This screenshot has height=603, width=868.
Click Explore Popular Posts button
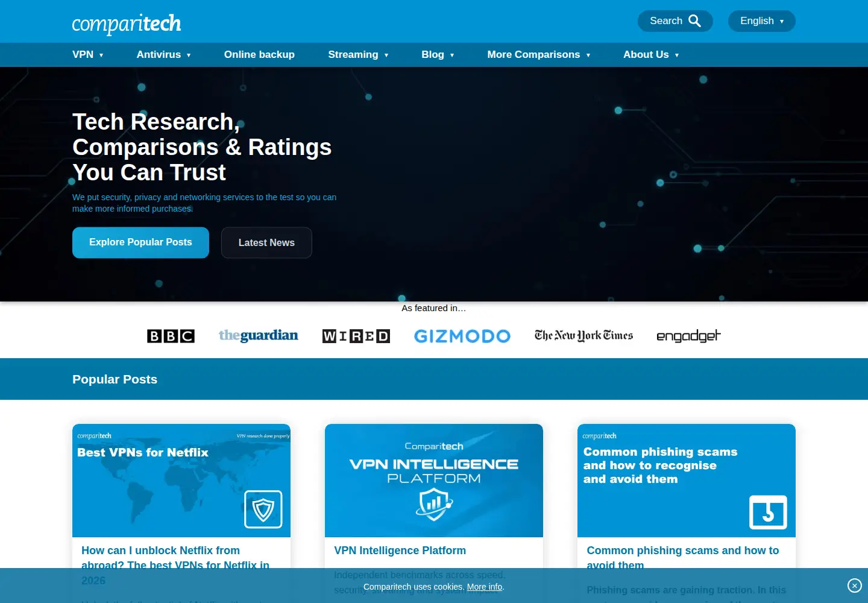pos(140,242)
